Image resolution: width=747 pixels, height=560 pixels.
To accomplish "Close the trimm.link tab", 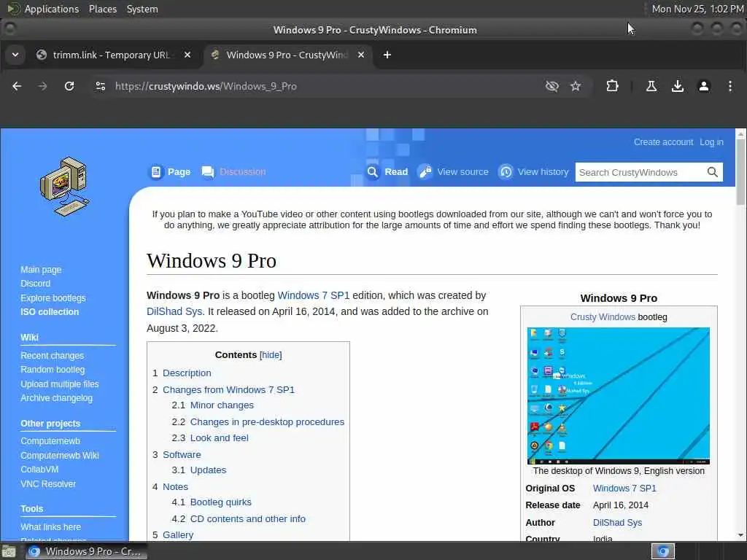I will [187, 55].
